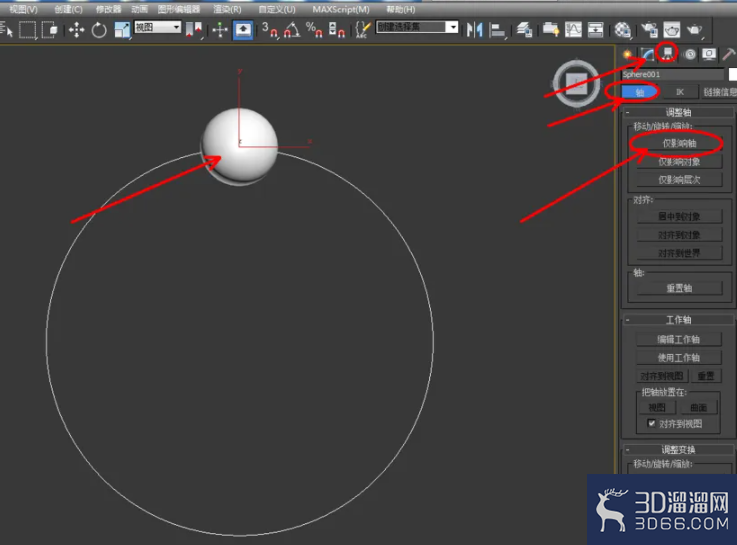Click the Sphere001 object name field
The width and height of the screenshot is (737, 545).
tap(673, 74)
